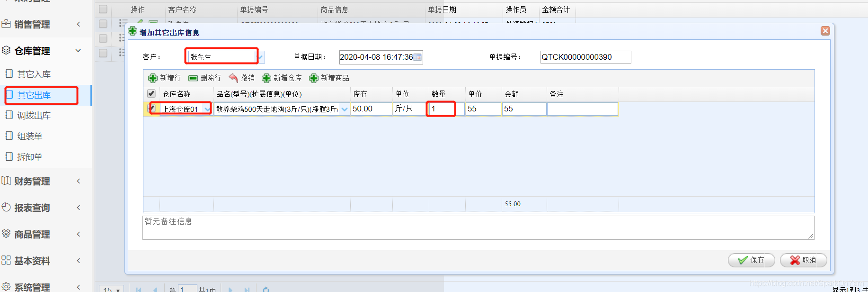Screen dimensions: 868x292
Task: Click the 暂无备注信息 remarks textarea
Action: tap(478, 228)
